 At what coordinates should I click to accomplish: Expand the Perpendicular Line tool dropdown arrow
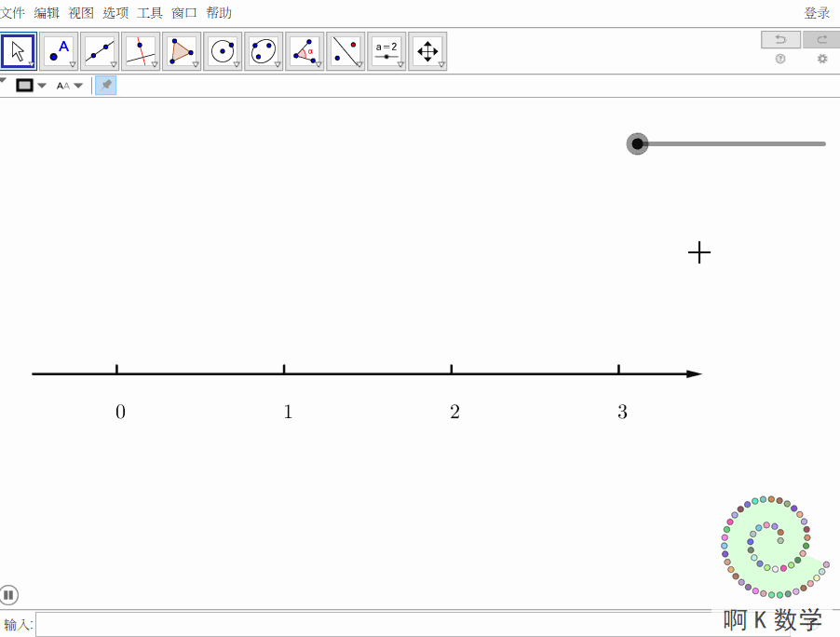pos(155,64)
